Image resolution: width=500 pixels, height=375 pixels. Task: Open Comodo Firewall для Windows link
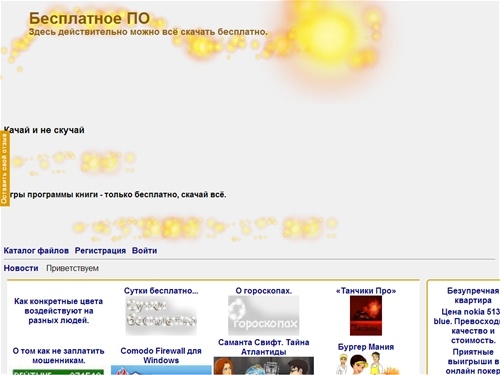(161, 355)
